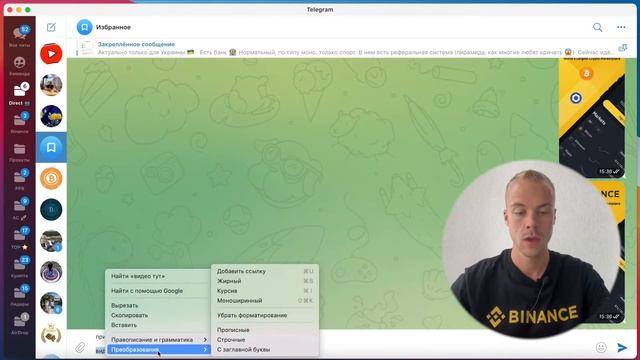Open the lower Binance image message
The height and width of the screenshot is (360, 640).
(612, 252)
